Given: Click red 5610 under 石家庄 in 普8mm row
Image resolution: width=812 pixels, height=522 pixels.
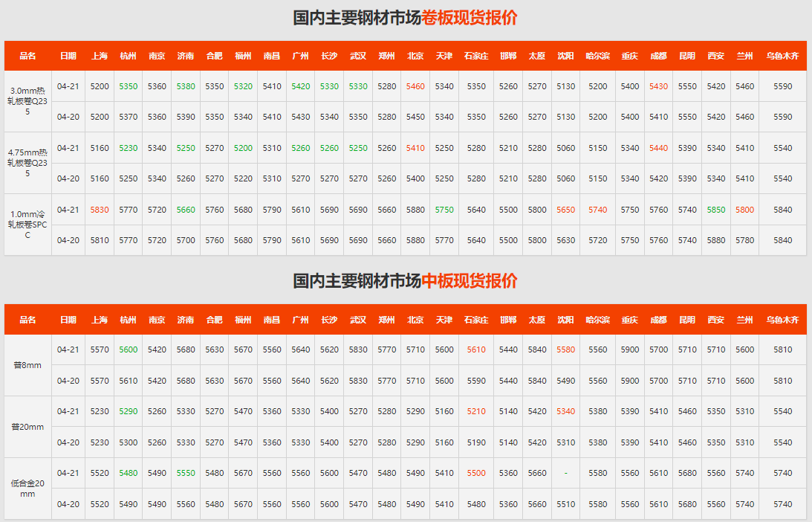Looking at the screenshot, I should (476, 349).
